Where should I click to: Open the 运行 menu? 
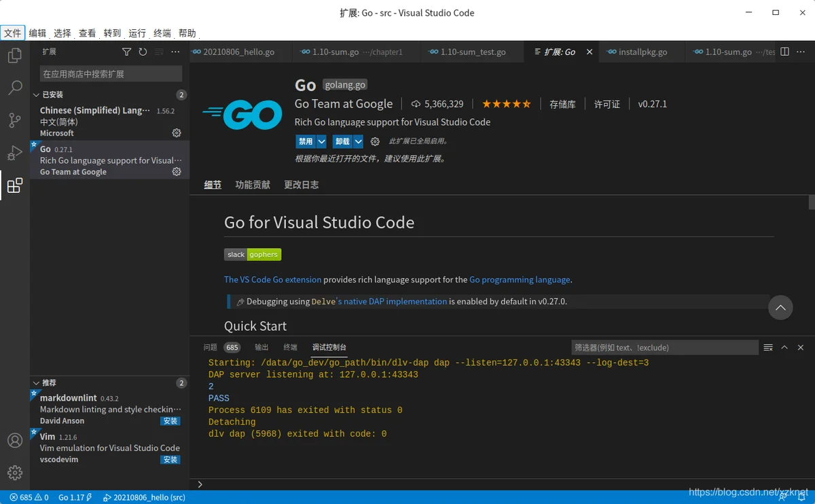coord(137,33)
